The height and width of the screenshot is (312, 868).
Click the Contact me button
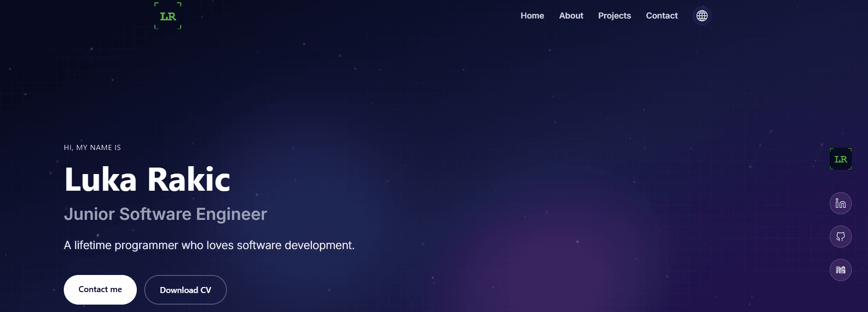100,290
